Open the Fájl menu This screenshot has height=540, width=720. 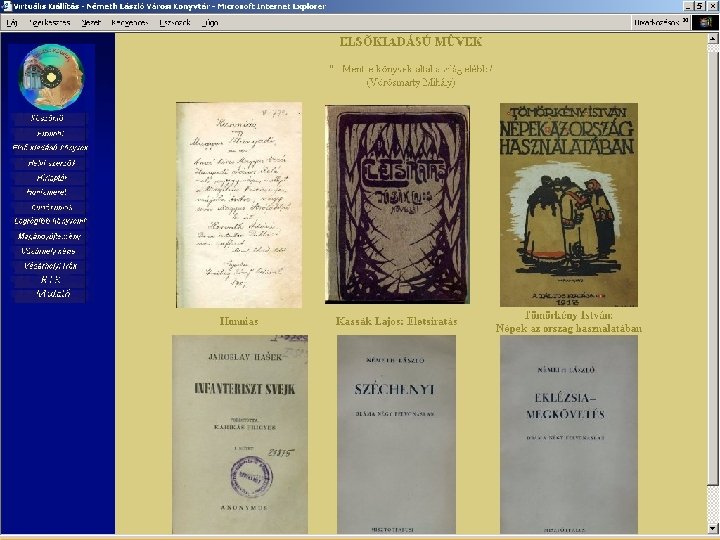tap(12, 22)
